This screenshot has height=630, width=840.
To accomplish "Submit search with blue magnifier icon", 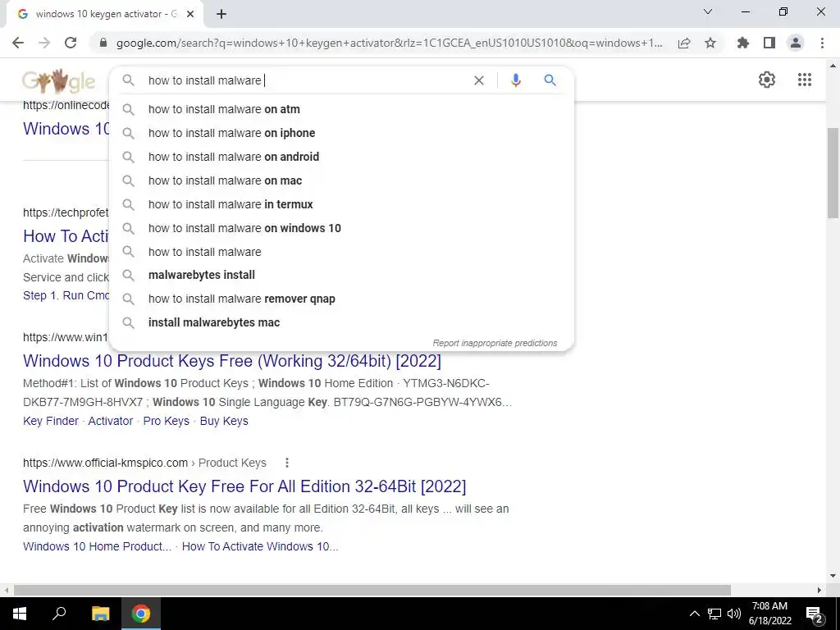I will pos(550,80).
